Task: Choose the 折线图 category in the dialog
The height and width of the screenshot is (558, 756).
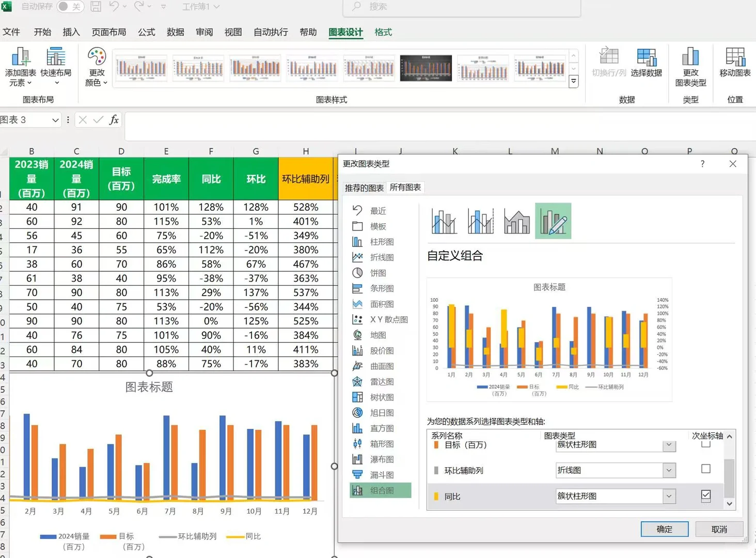Action: point(381,257)
